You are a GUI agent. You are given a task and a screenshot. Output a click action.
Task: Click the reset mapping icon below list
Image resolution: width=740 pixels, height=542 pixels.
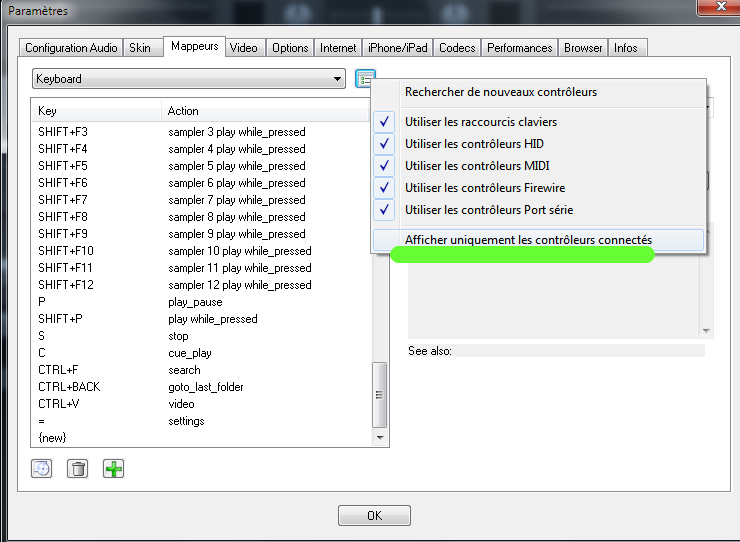tap(41, 467)
